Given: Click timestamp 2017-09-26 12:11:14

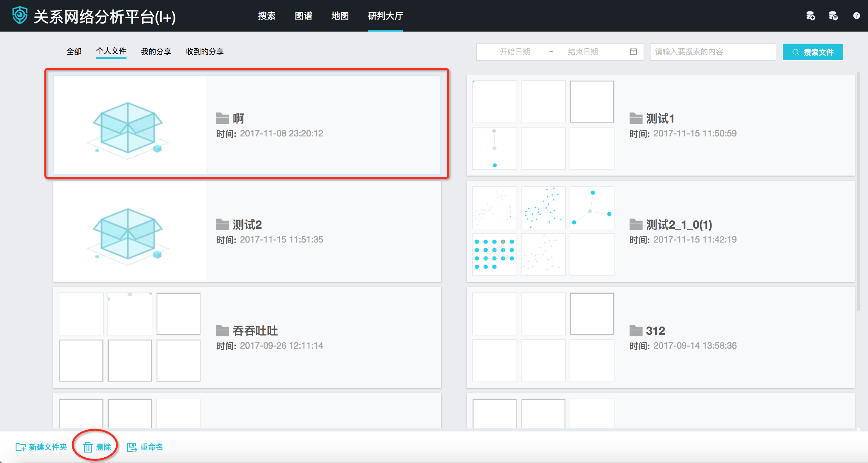Looking at the screenshot, I should (281, 346).
